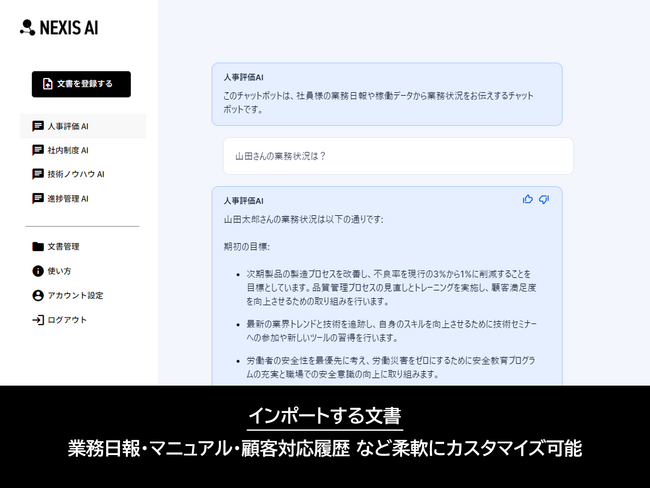
Task: Click the 山田さんの業務状況は？ message box
Action: click(x=398, y=156)
